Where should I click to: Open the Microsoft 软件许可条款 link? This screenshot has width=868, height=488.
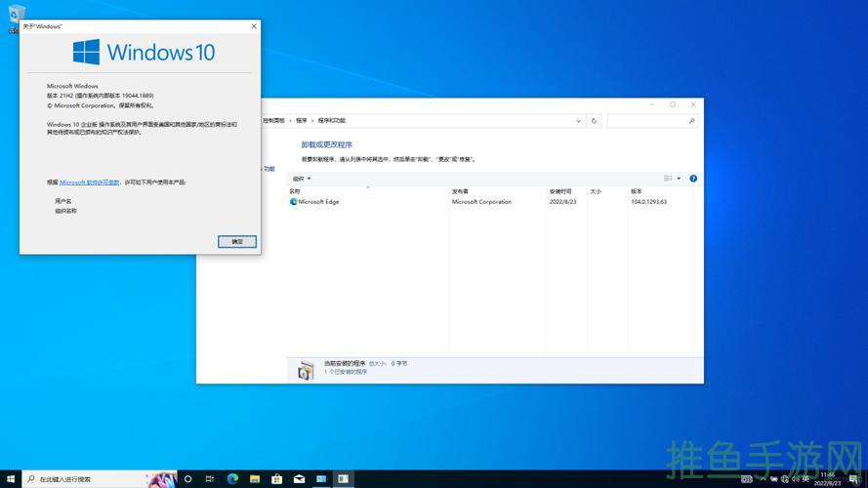tap(90, 183)
